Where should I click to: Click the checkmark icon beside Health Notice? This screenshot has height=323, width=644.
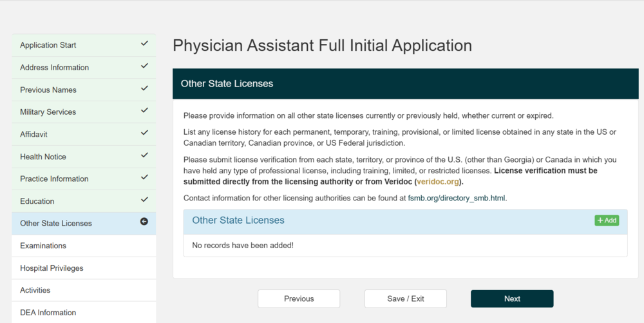(x=144, y=155)
